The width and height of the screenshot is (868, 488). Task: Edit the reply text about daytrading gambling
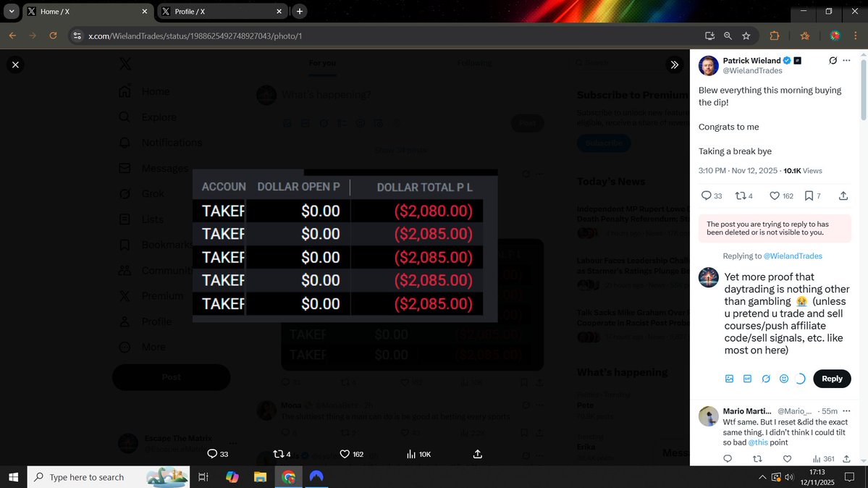coord(787,314)
